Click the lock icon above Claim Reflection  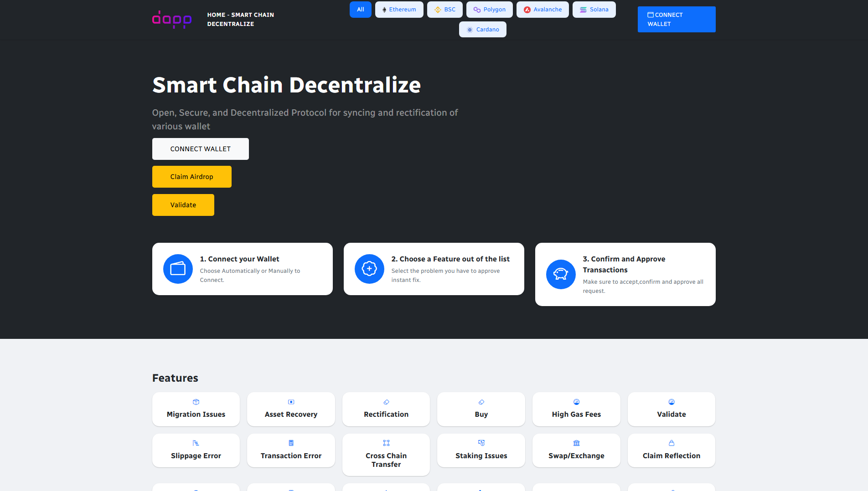click(672, 443)
